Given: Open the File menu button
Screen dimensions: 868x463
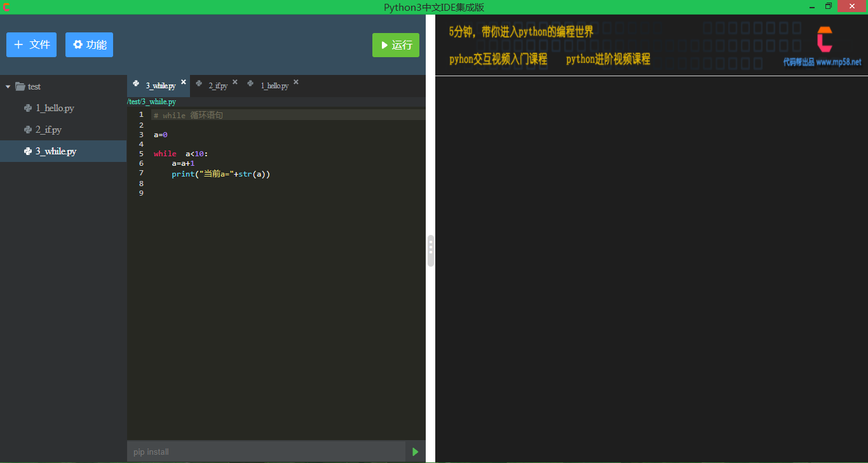Looking at the screenshot, I should click(31, 45).
